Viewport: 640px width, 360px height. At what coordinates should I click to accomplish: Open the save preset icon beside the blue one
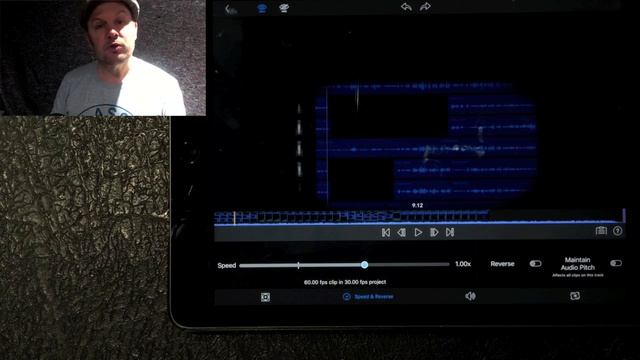pyautogui.click(x=284, y=8)
